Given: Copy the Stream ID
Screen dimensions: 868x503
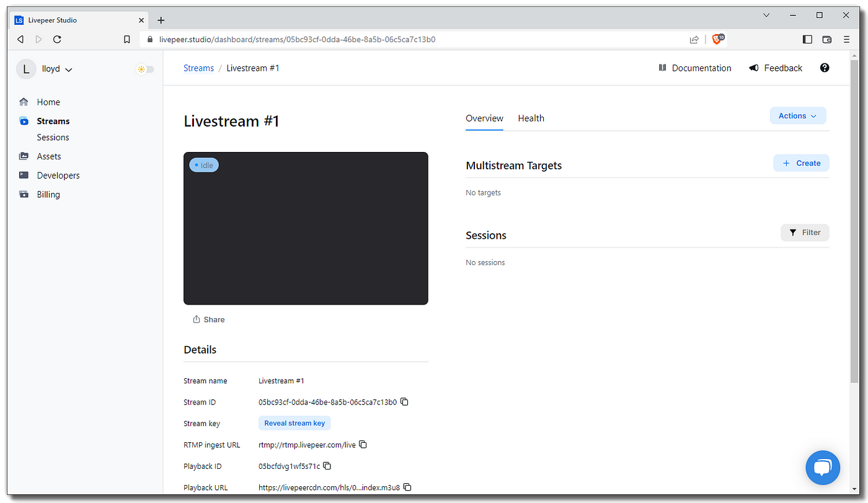Looking at the screenshot, I should pos(404,402).
